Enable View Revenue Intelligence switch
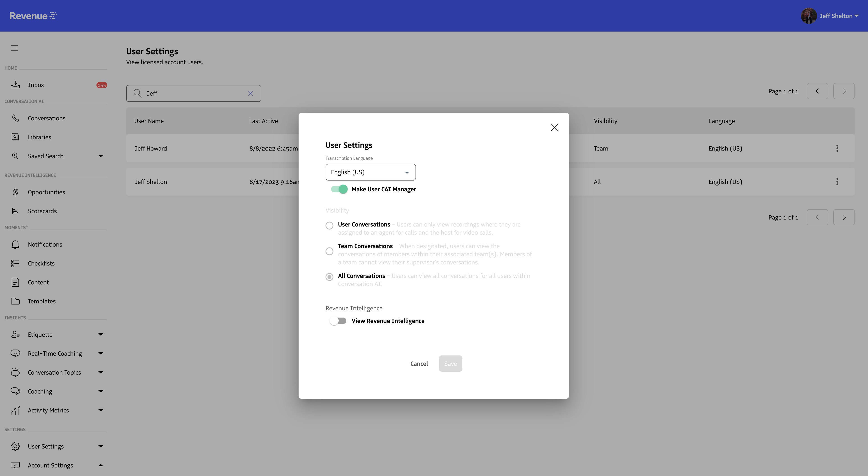 click(x=338, y=320)
